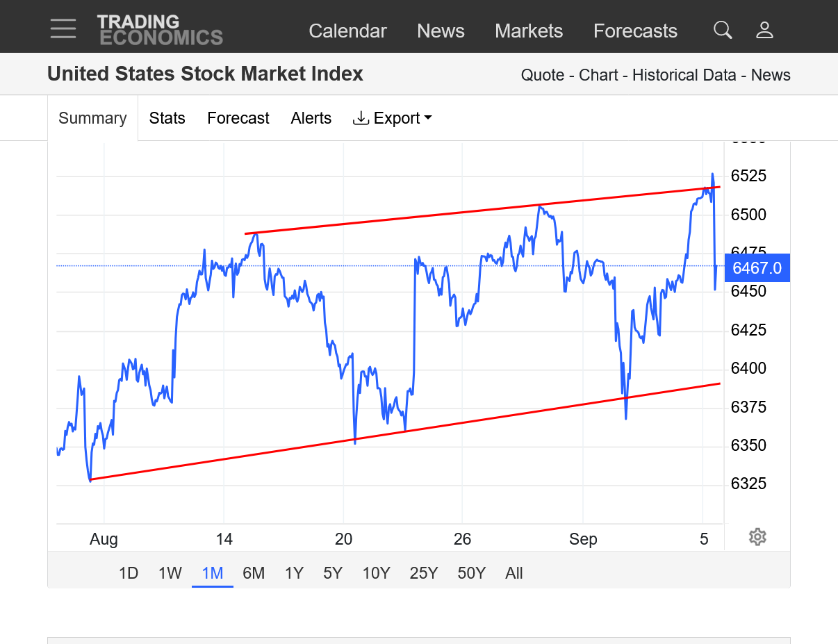Open Forecasts in the top navigation
838x644 pixels.
[x=635, y=31]
